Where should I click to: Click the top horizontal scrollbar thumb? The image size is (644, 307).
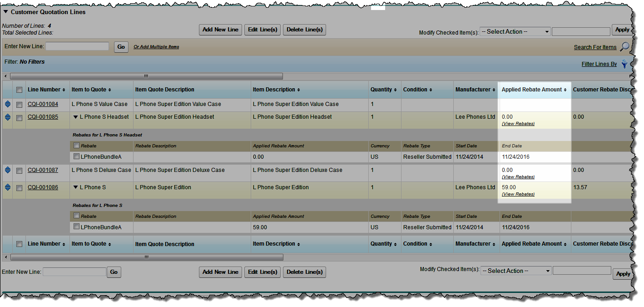pos(146,76)
